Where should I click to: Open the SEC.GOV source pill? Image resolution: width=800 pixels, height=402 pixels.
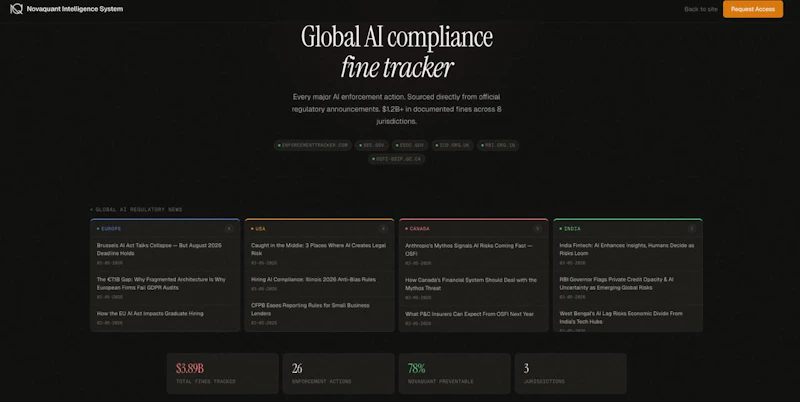[x=371, y=145]
